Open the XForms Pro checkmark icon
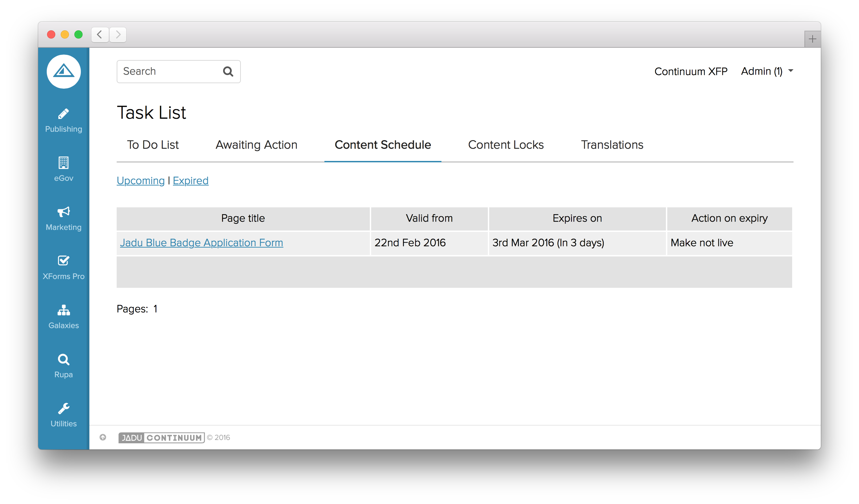 (64, 261)
